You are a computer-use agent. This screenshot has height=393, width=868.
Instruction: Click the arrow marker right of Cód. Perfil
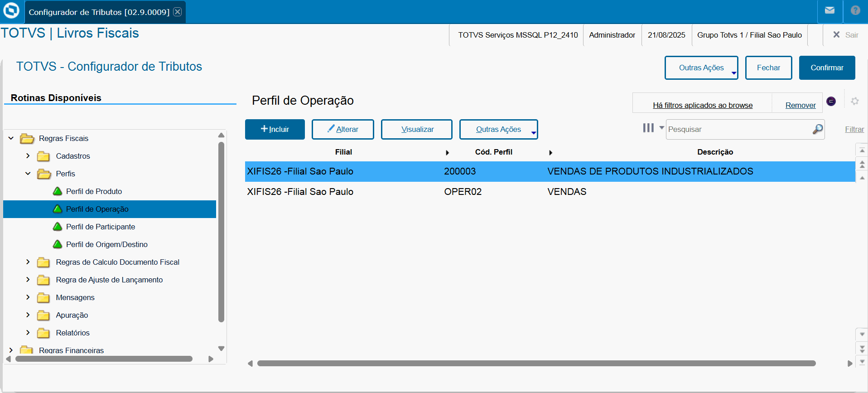click(x=550, y=153)
